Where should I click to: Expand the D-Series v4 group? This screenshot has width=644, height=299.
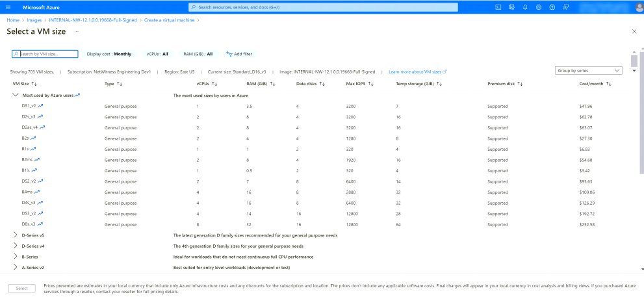point(16,246)
